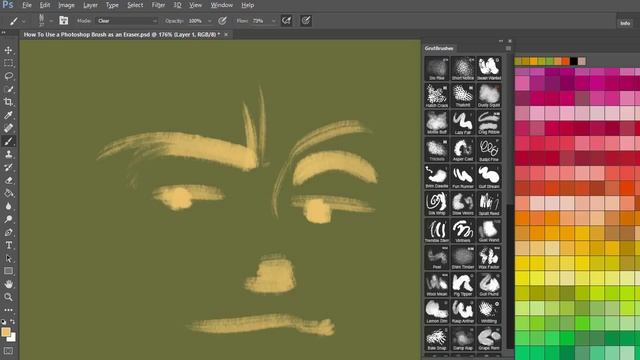Open the Image menu
The width and height of the screenshot is (640, 360).
click(x=67, y=5)
